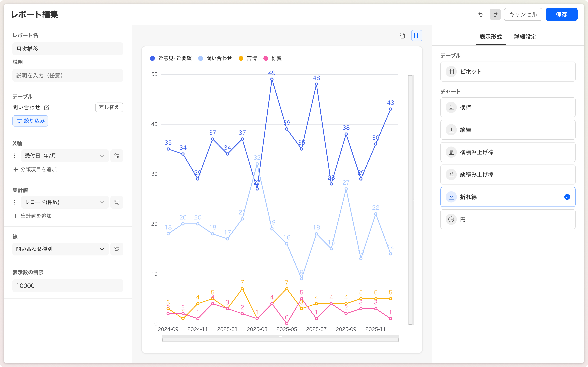Viewport: 588px width, 367px height.
Task: Click the horizontal zoom slider below chart
Action: [x=280, y=339]
